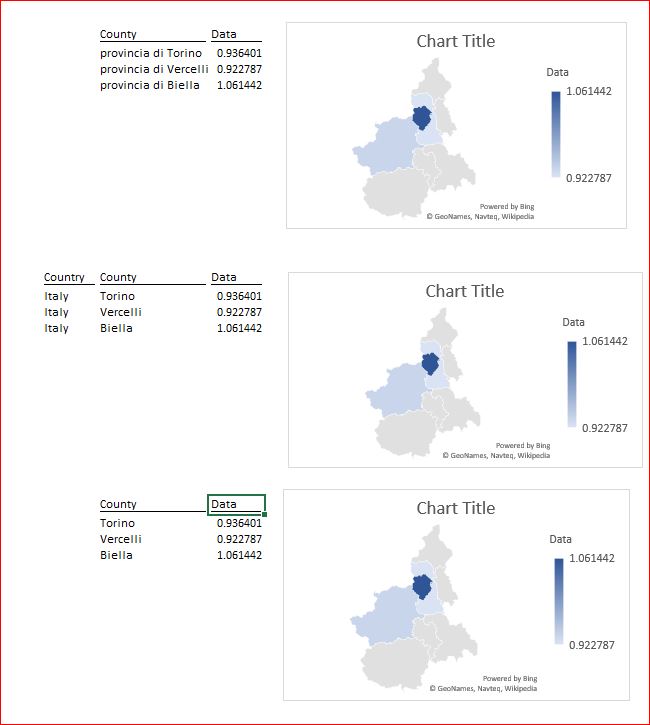650x725 pixels.
Task: Click the Data legend title in top chart
Action: click(558, 73)
